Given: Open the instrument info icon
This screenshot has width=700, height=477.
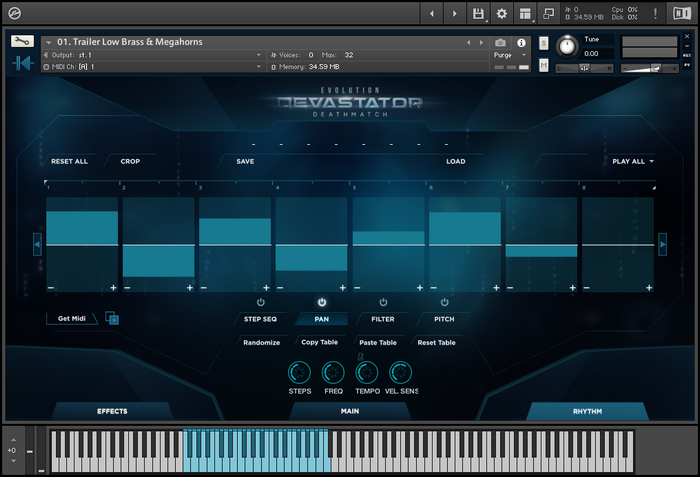Looking at the screenshot, I should (x=522, y=43).
